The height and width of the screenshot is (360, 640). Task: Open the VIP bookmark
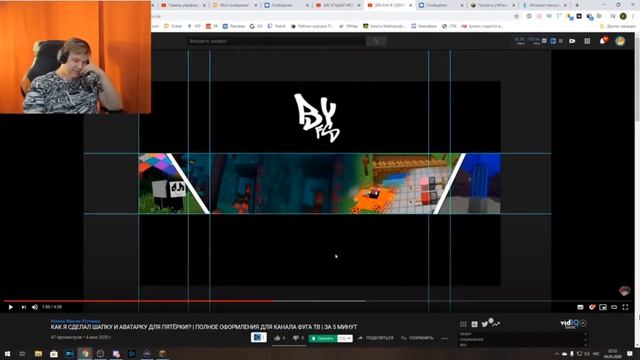(x=194, y=26)
